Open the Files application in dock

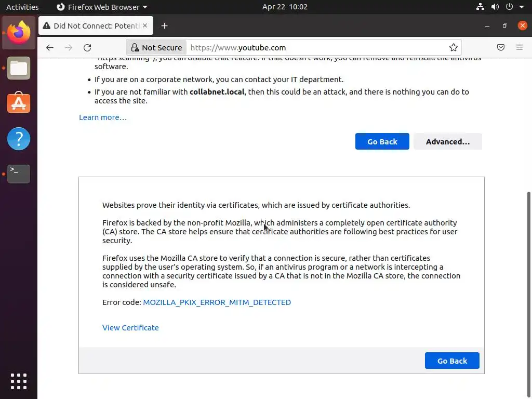tap(19, 68)
